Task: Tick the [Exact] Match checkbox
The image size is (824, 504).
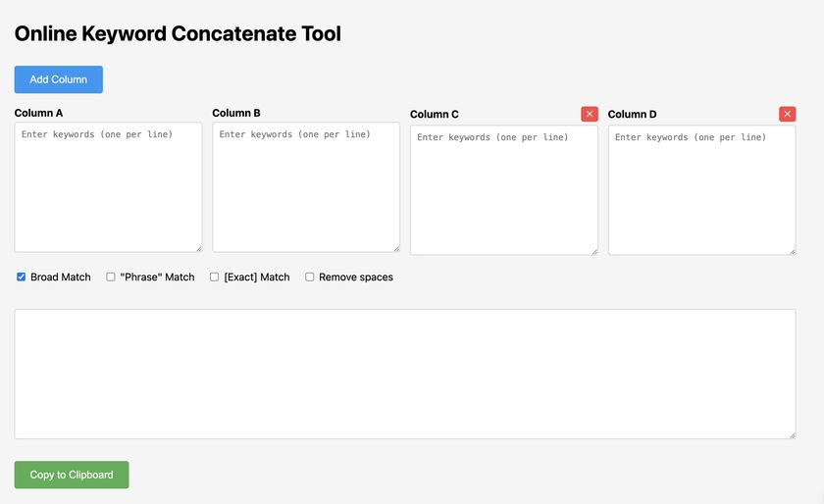Action: (x=215, y=277)
